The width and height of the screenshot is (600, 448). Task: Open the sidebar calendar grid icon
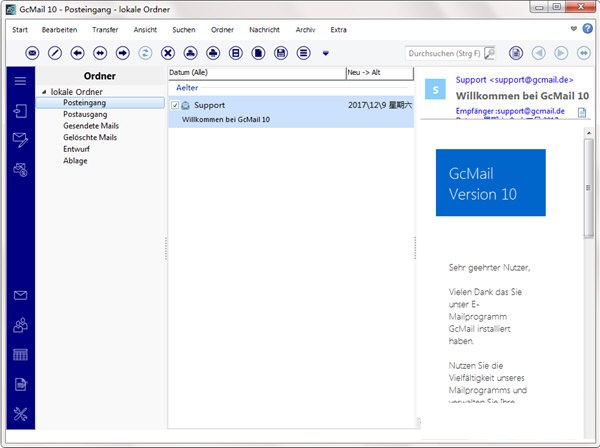(x=20, y=355)
